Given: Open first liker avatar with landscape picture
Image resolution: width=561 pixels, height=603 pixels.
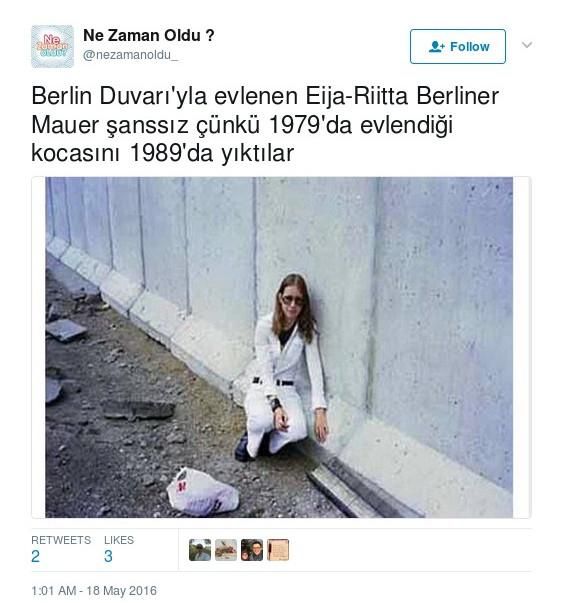Looking at the screenshot, I should point(200,550).
